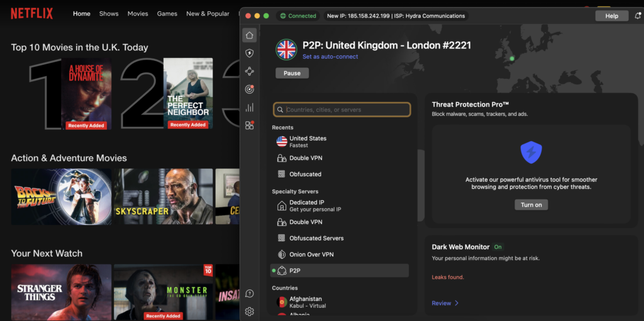
Task: Click the Double VPN icon under Recents
Action: 282,158
